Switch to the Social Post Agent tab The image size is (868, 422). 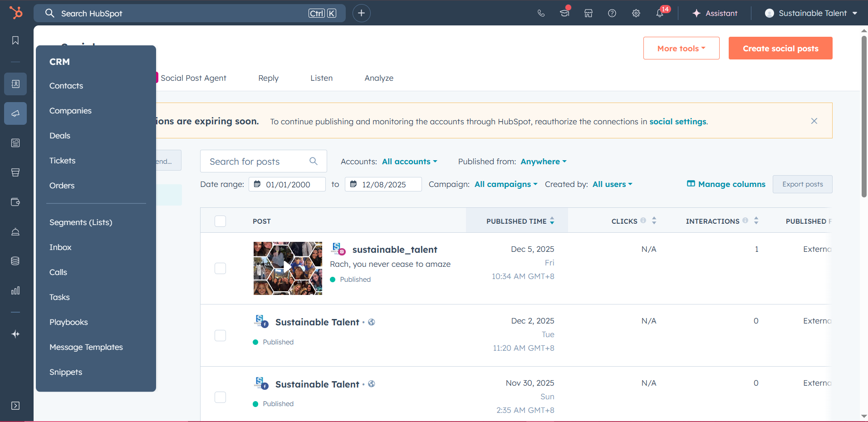(x=193, y=78)
